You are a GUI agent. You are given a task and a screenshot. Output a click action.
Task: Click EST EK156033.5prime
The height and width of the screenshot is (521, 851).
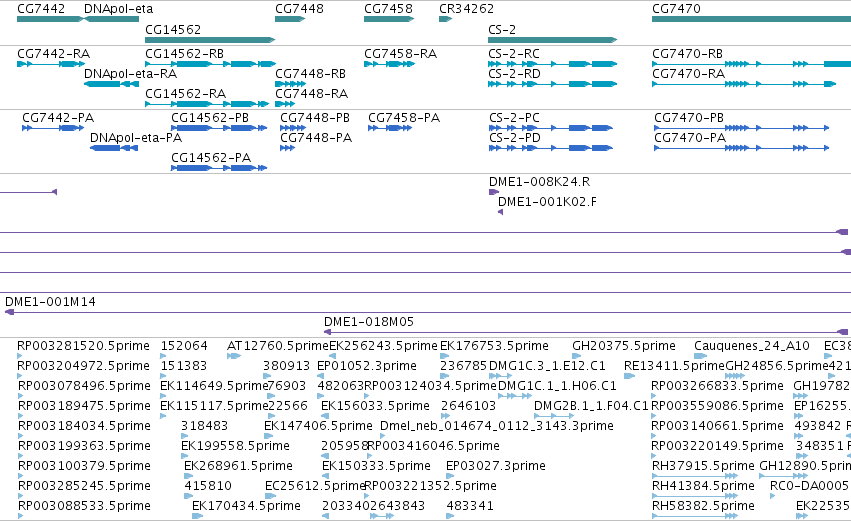click(375, 406)
